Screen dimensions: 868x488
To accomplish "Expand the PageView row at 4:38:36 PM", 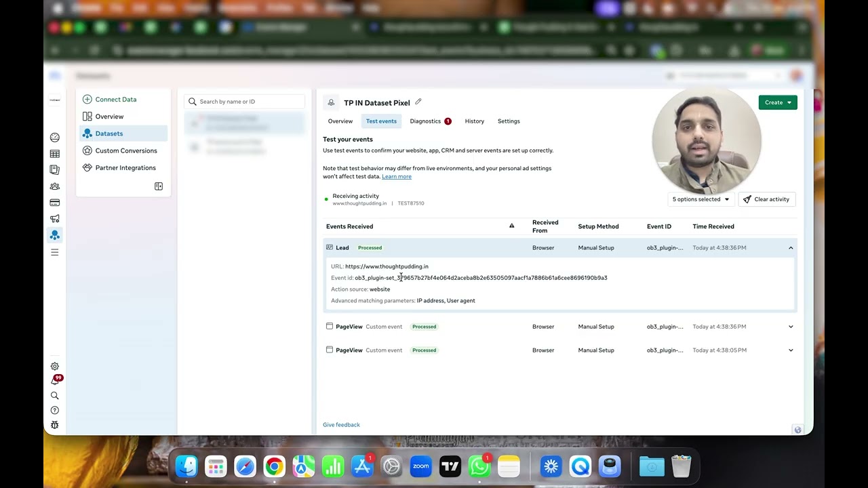I will pos(791,327).
